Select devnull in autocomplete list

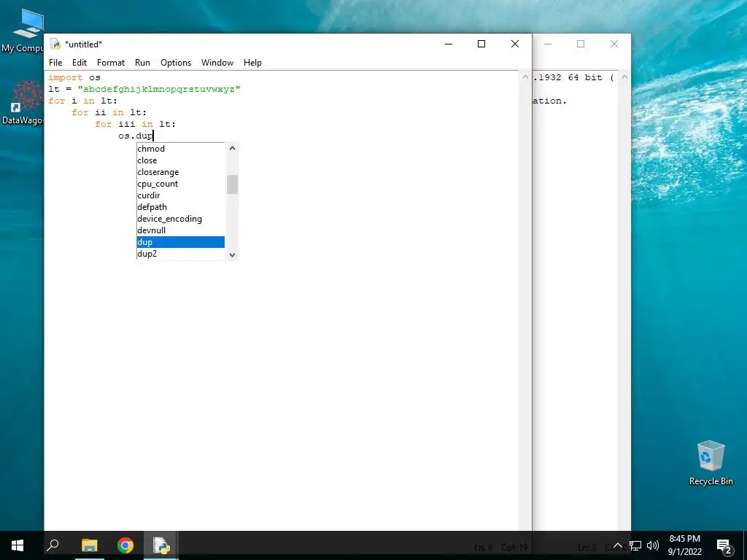pos(181,230)
